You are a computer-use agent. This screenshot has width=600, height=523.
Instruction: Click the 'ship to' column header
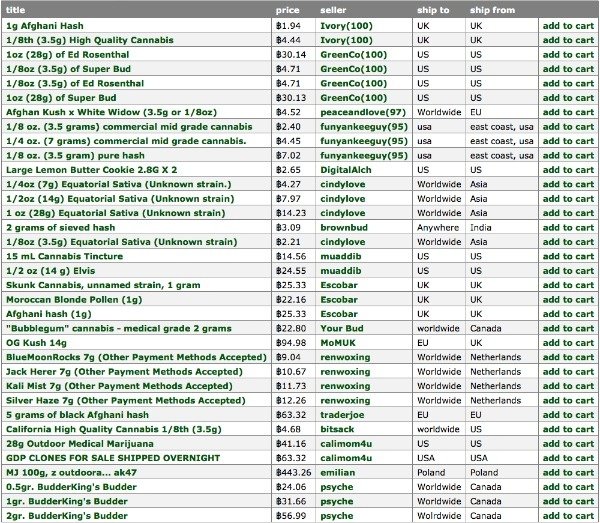tap(433, 10)
